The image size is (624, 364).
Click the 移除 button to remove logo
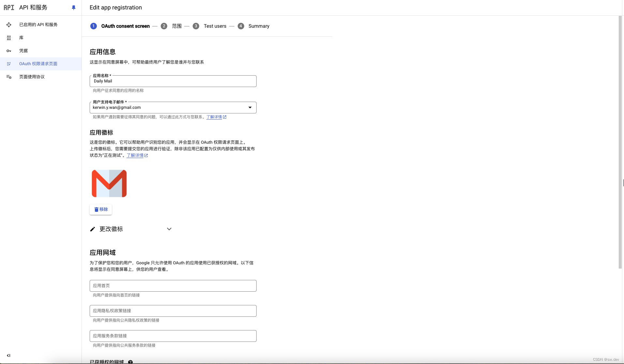click(101, 210)
